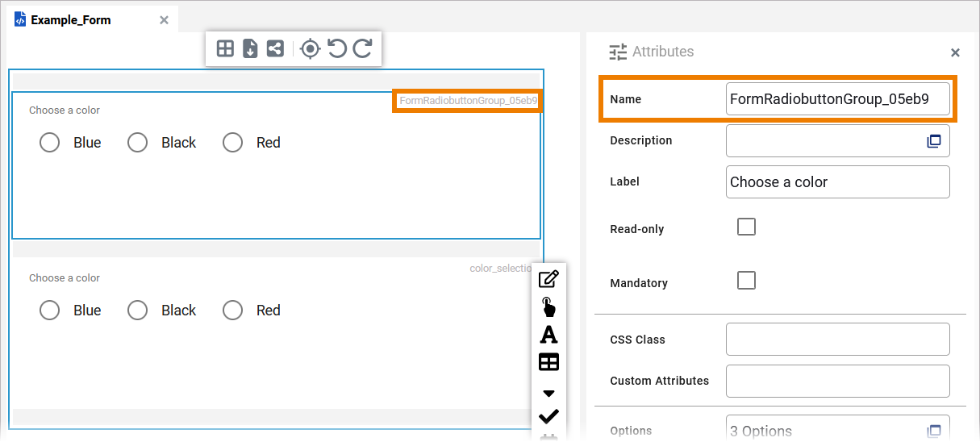The height and width of the screenshot is (442, 980).
Task: Tick the Mandatory checkbox
Action: tap(747, 280)
